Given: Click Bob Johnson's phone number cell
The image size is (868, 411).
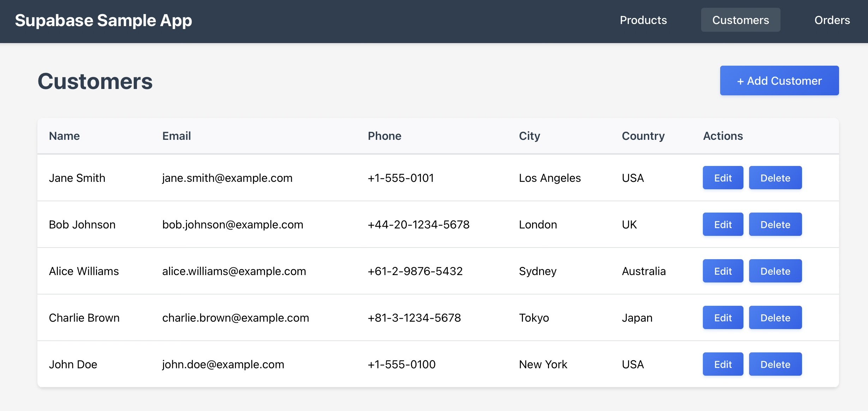Looking at the screenshot, I should coord(418,225).
